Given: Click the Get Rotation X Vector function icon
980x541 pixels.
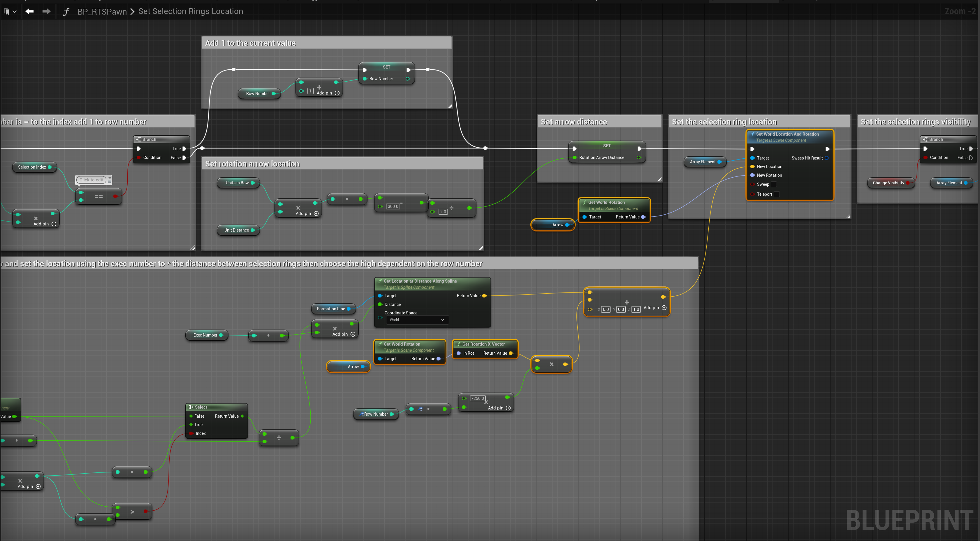Looking at the screenshot, I should (459, 344).
